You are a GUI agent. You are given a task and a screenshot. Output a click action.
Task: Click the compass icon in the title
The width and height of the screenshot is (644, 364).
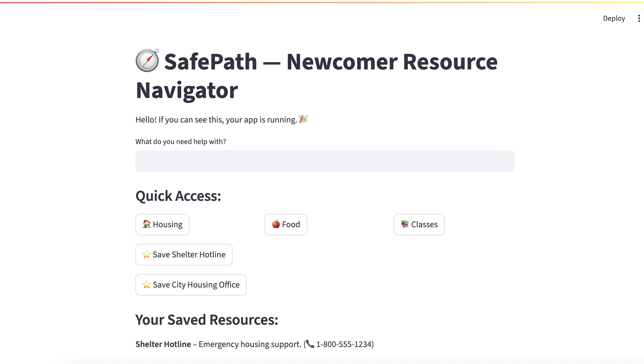[x=147, y=61]
